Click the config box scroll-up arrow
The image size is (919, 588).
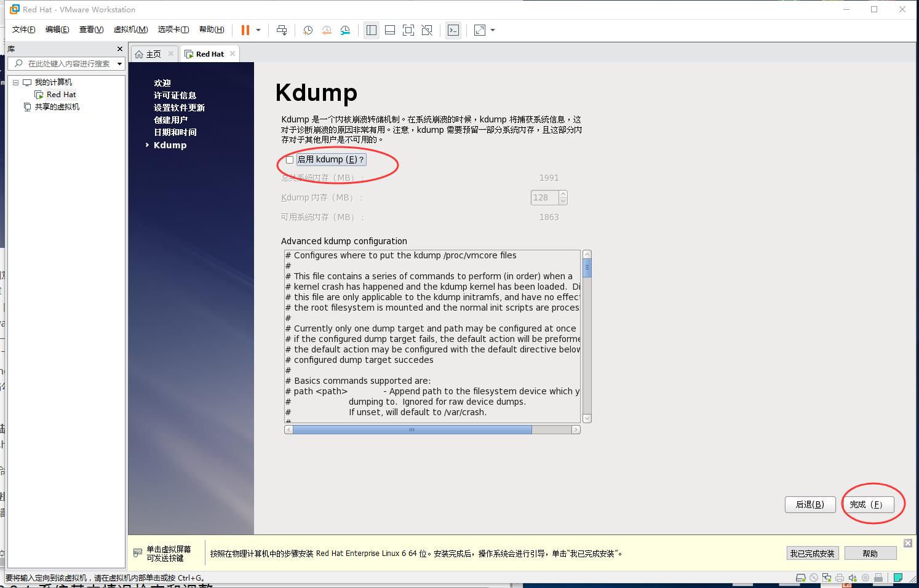(x=587, y=254)
